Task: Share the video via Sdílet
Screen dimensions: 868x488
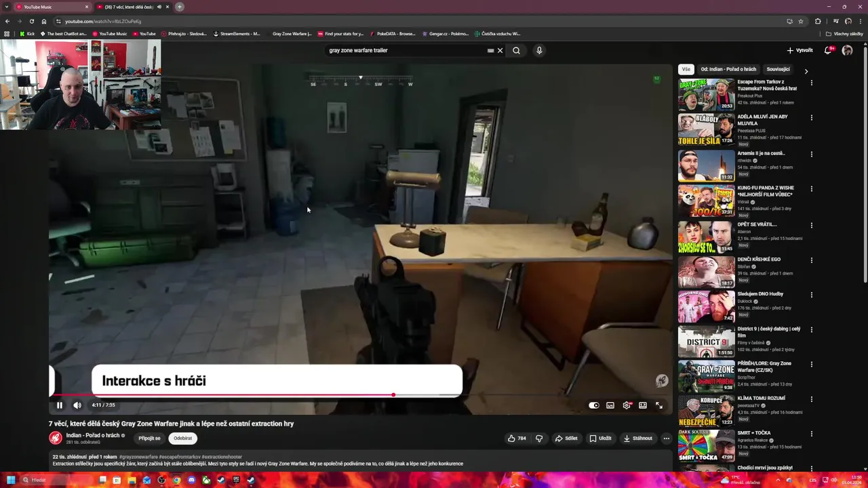Action: coord(566,439)
